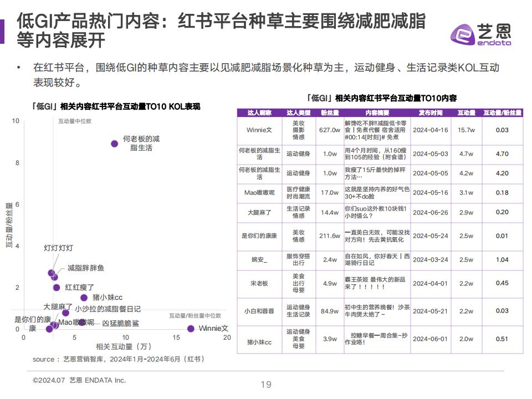Select the 大腿麻了 table name cell
The height and width of the screenshot is (399, 532).
point(259,212)
